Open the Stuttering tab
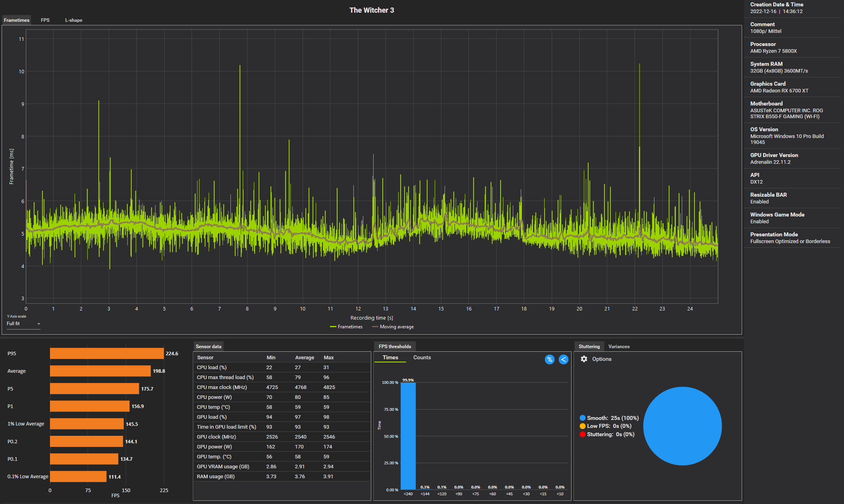 [589, 347]
